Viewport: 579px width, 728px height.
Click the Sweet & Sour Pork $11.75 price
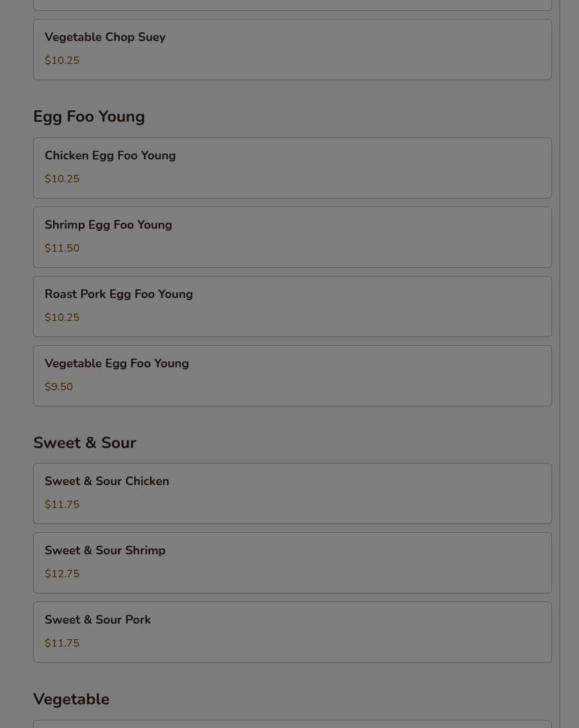(62, 643)
